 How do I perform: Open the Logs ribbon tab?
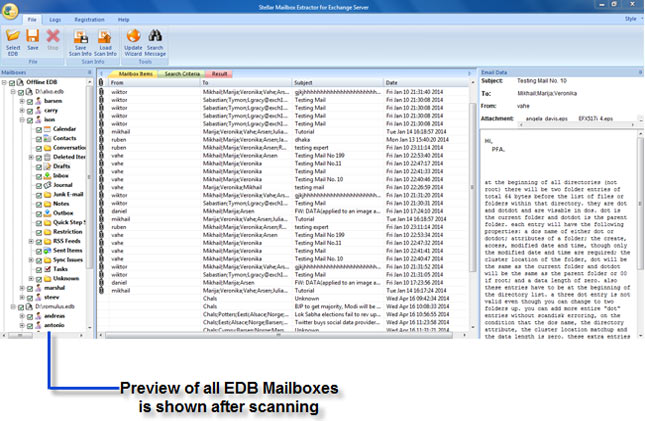[55, 20]
